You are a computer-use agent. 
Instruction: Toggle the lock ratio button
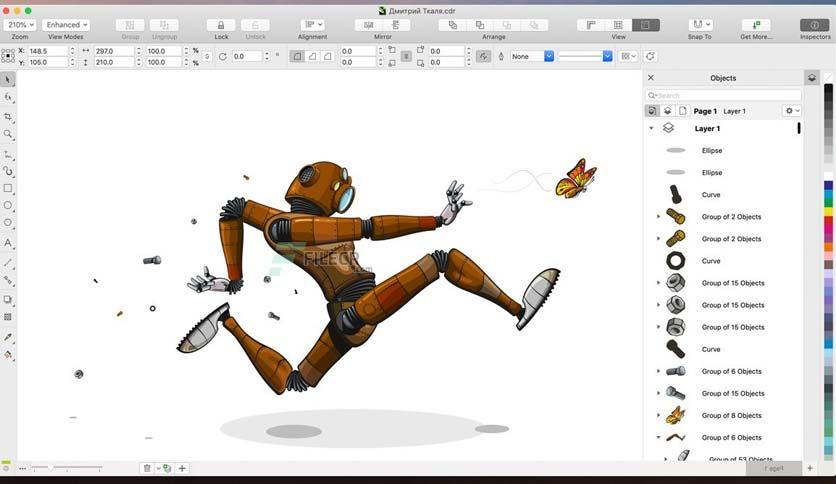point(207,57)
